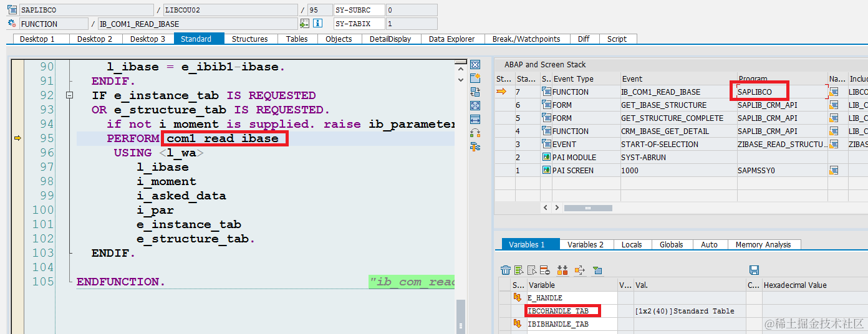Click the orange arrow export icon in variables toolbar
The width and height of the screenshot is (868, 334).
580,270
